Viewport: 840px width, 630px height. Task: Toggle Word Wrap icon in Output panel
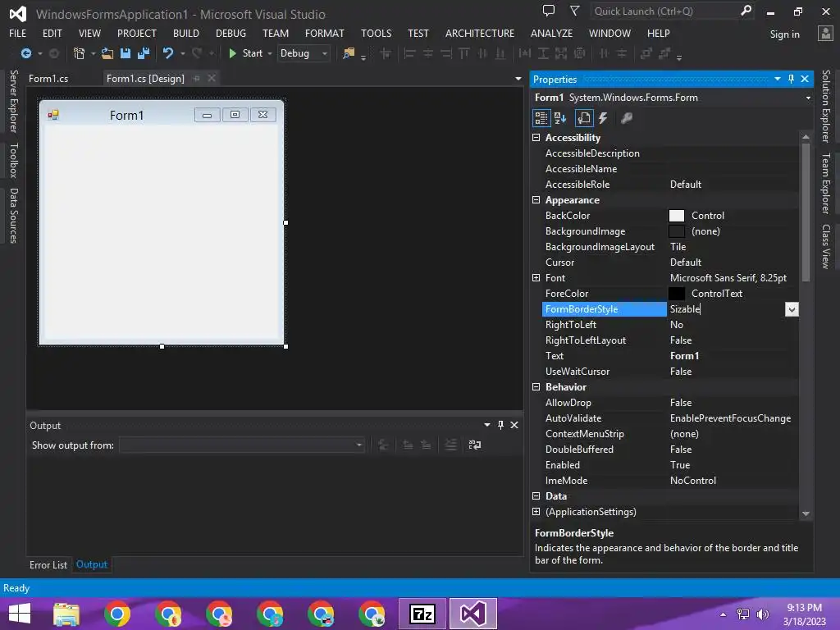coord(475,445)
